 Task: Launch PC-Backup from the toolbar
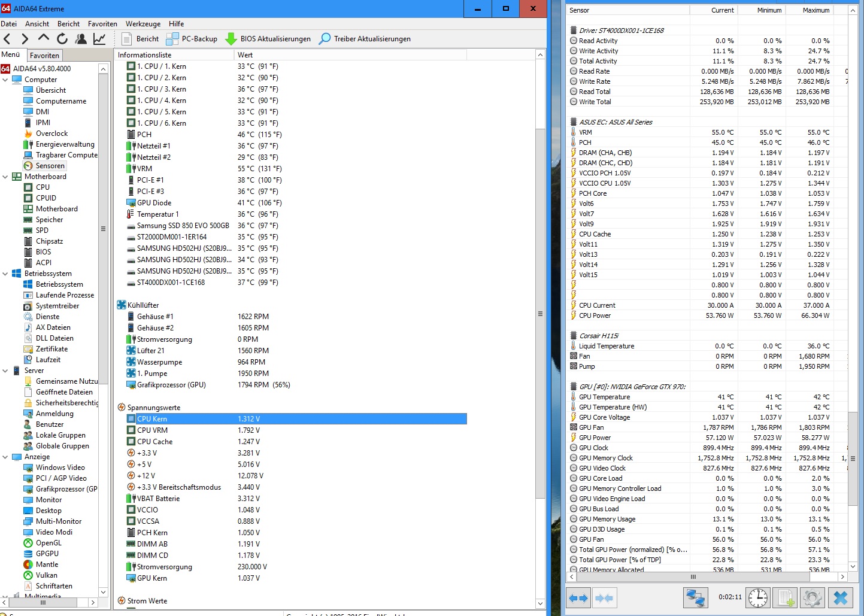point(192,39)
